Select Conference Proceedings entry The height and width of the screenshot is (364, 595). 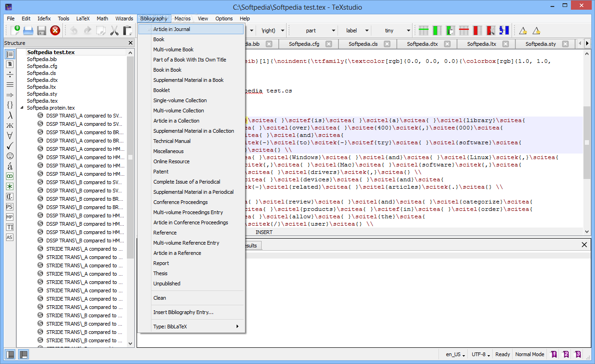point(191,202)
